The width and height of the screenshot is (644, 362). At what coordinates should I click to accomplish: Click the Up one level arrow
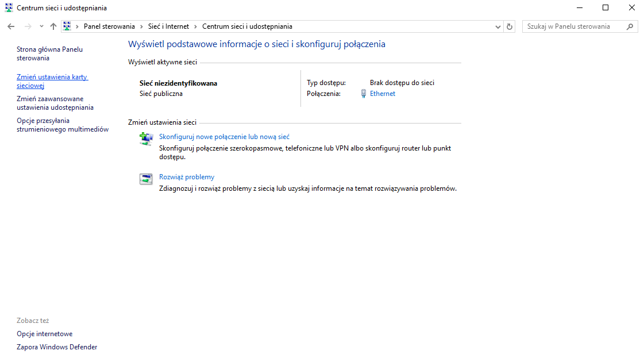tap(53, 26)
